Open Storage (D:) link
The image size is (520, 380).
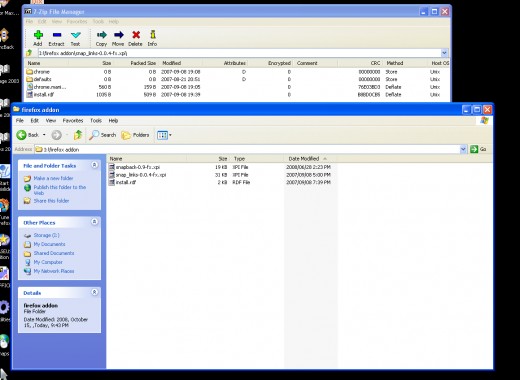tap(46, 235)
